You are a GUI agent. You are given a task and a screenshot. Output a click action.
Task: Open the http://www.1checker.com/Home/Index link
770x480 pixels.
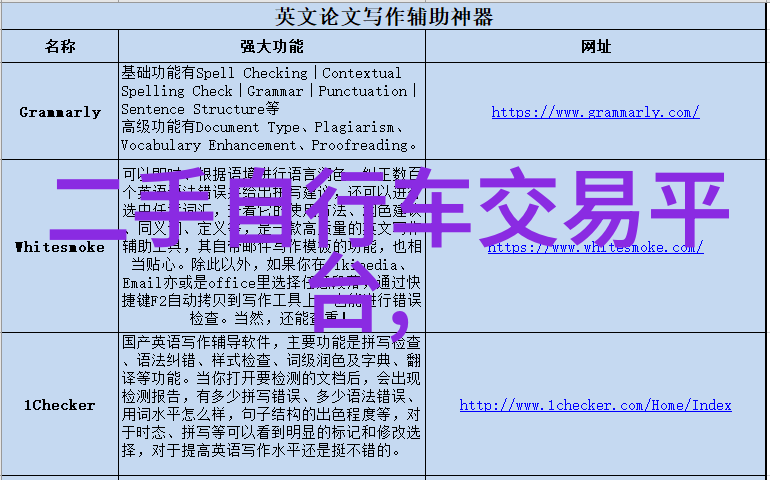[595, 405]
